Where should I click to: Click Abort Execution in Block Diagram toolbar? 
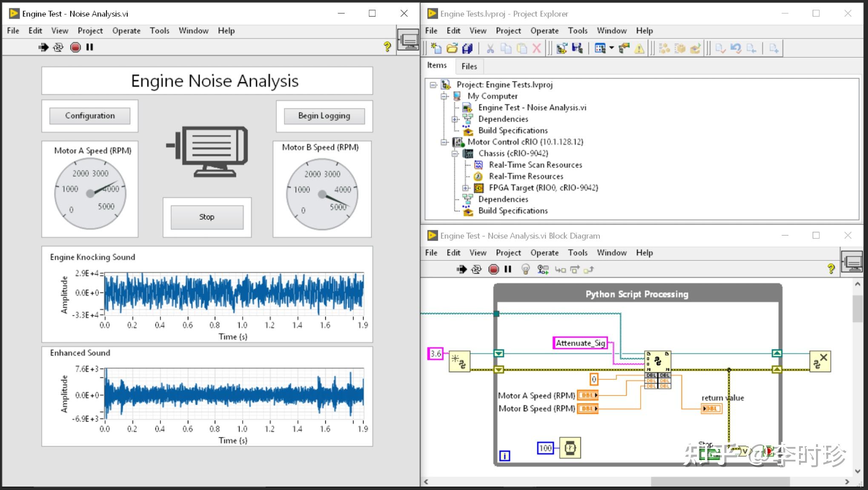pos(493,269)
